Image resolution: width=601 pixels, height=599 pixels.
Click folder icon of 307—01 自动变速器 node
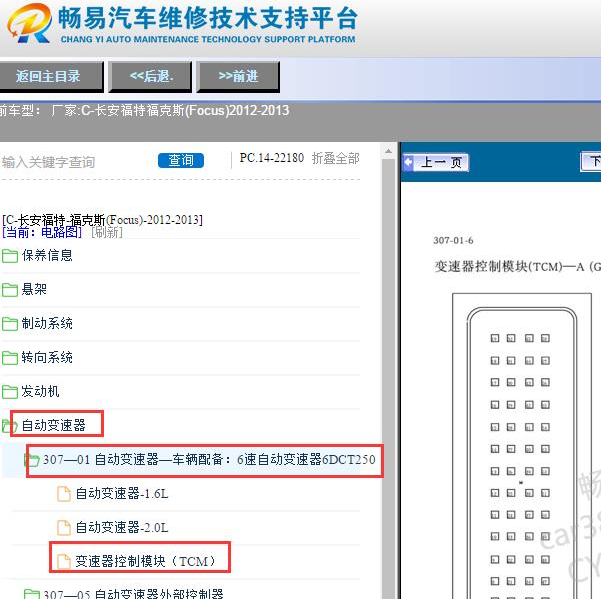(x=31, y=460)
